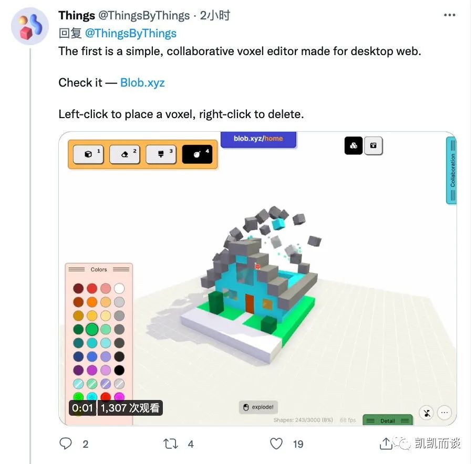The width and height of the screenshot is (476, 464).
Task: Open the Colors panel header
Action: [99, 269]
